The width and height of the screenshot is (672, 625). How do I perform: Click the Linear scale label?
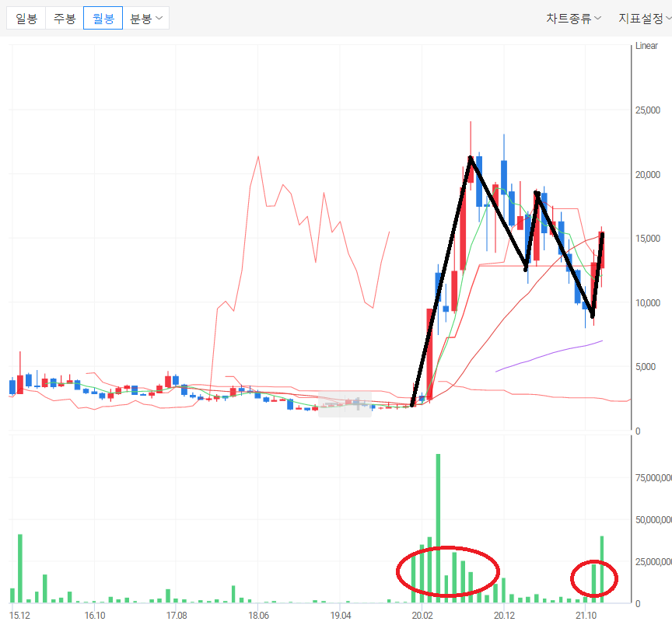pos(646,46)
